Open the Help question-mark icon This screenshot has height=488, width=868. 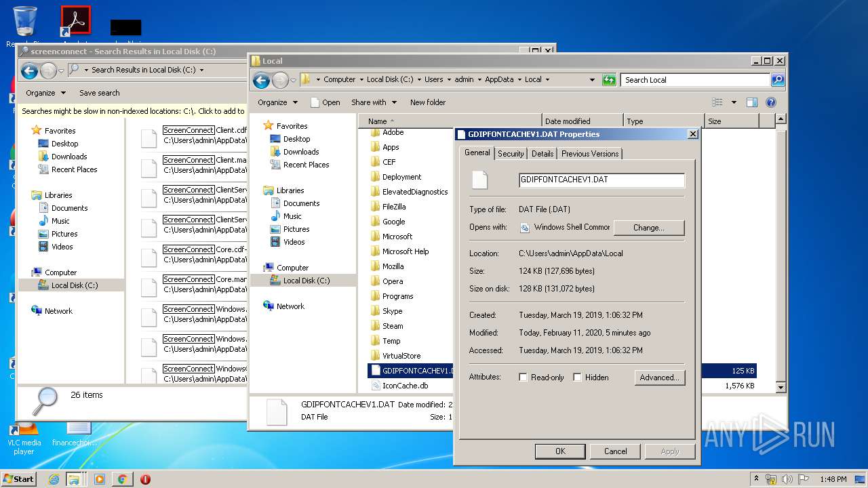coord(770,102)
